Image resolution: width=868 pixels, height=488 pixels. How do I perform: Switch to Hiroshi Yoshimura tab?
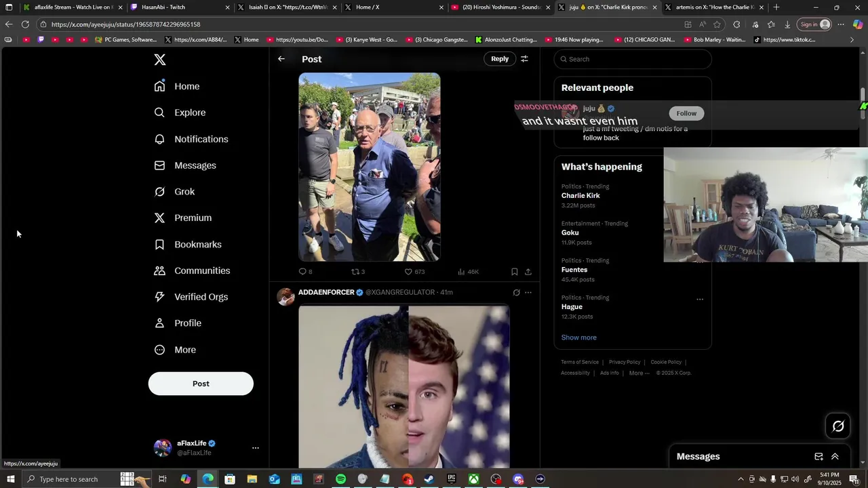[502, 7]
